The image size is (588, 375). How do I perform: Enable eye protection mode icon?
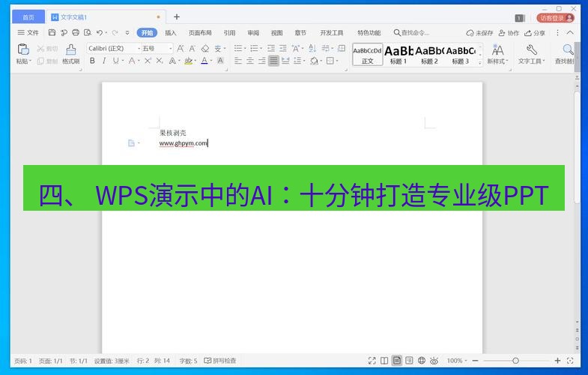(434, 361)
